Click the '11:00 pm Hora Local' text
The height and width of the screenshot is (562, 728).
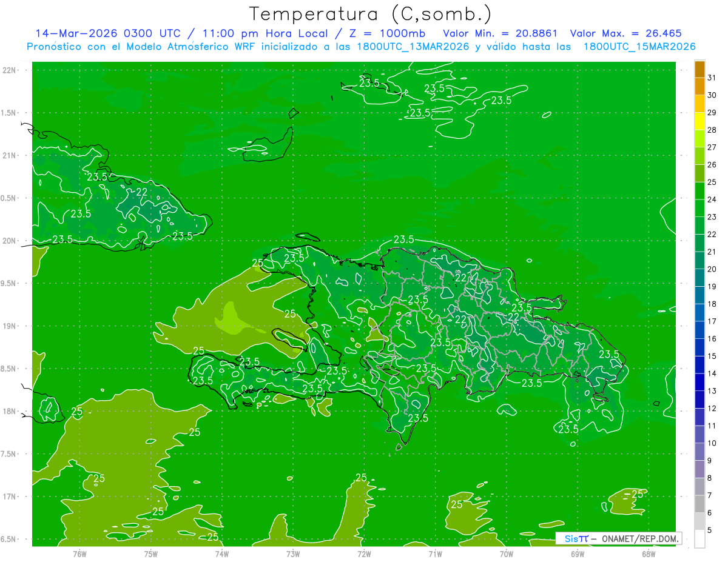(264, 33)
